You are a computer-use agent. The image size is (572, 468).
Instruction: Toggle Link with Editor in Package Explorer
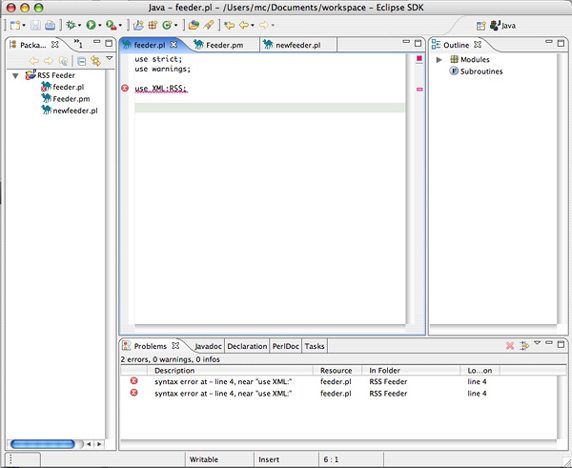point(96,61)
